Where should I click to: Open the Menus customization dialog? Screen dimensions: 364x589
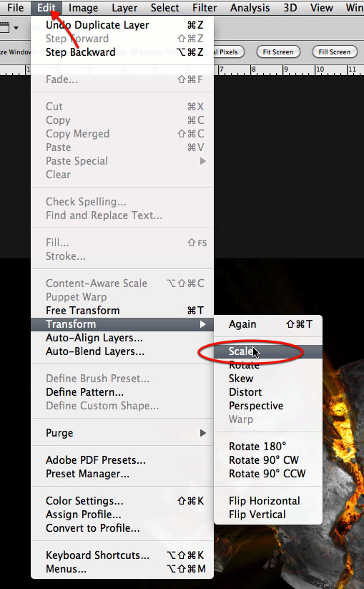coord(122,569)
